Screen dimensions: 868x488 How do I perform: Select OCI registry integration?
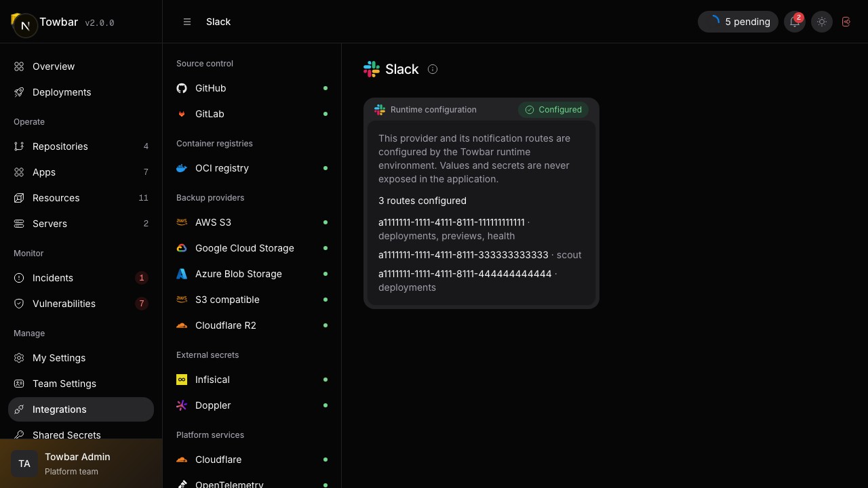pos(252,168)
